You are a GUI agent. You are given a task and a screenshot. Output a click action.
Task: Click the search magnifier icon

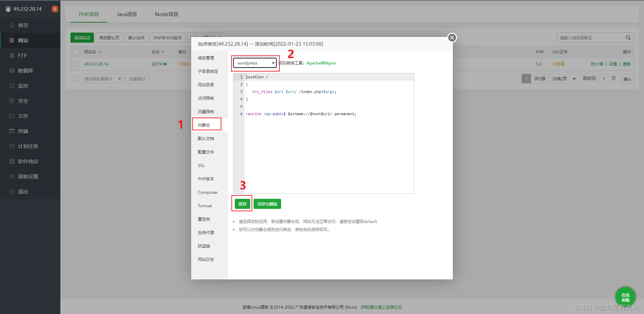tap(628, 38)
